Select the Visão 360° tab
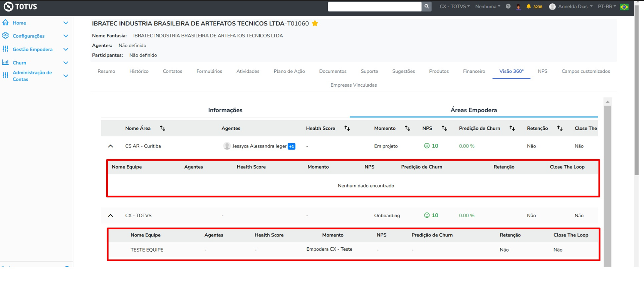This screenshot has width=644, height=292. [x=512, y=71]
